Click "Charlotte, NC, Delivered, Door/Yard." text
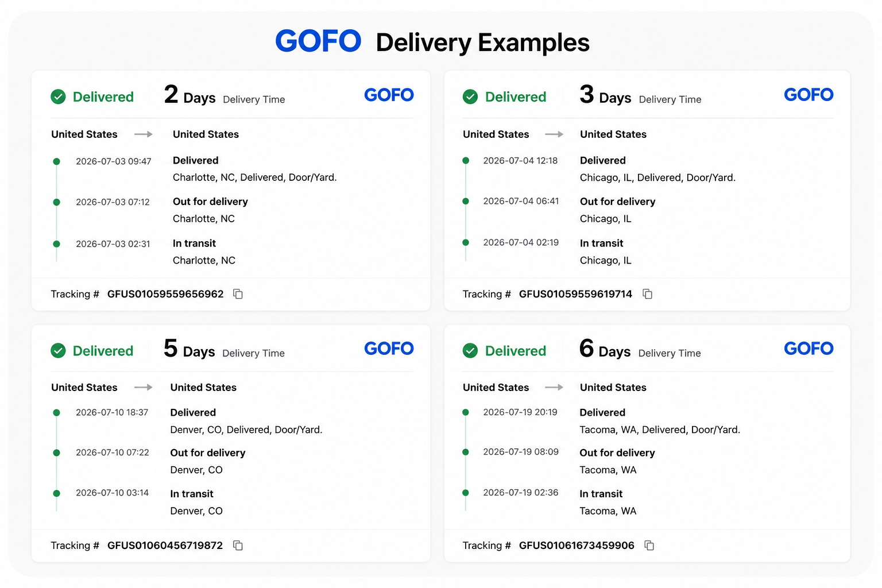 coord(255,177)
